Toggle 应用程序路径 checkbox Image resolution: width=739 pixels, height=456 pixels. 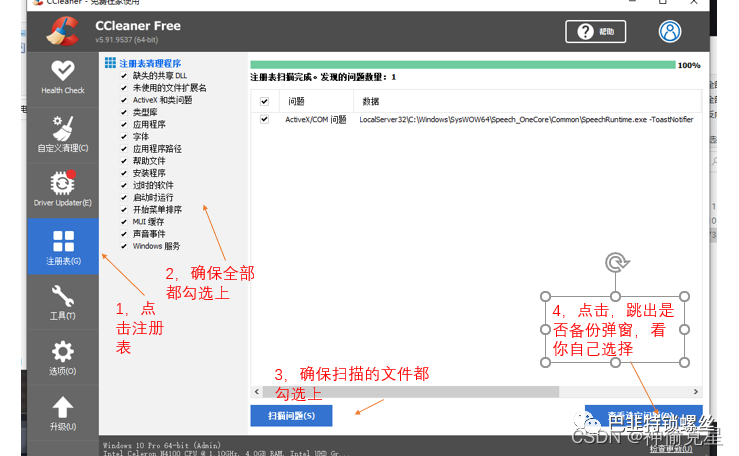(124, 149)
